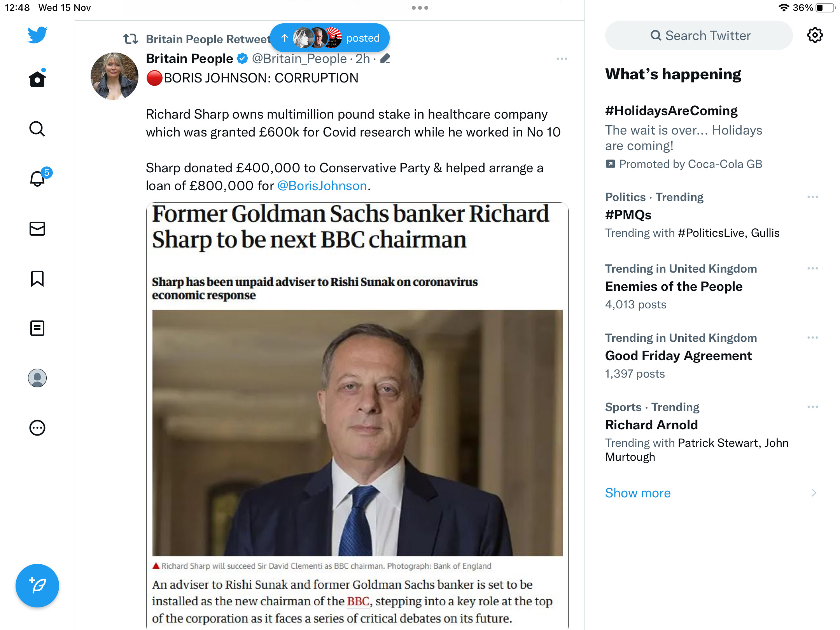The height and width of the screenshot is (630, 840).
Task: Compose a new post button
Action: (x=37, y=585)
